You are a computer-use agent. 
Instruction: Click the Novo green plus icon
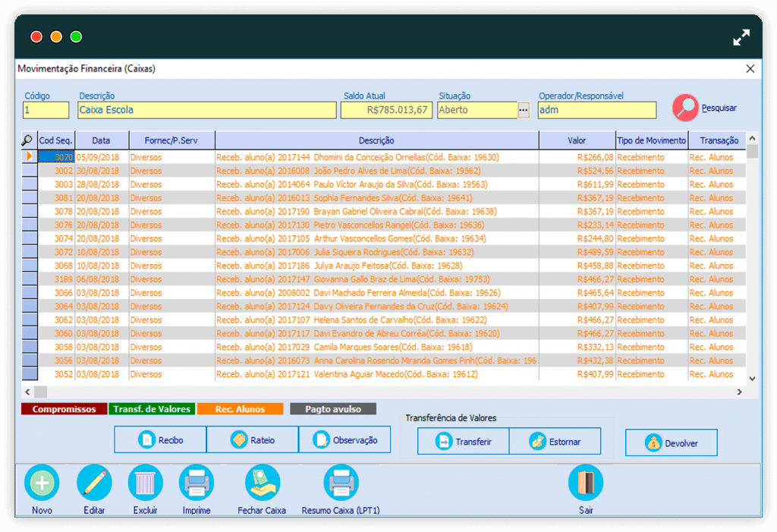pyautogui.click(x=42, y=483)
